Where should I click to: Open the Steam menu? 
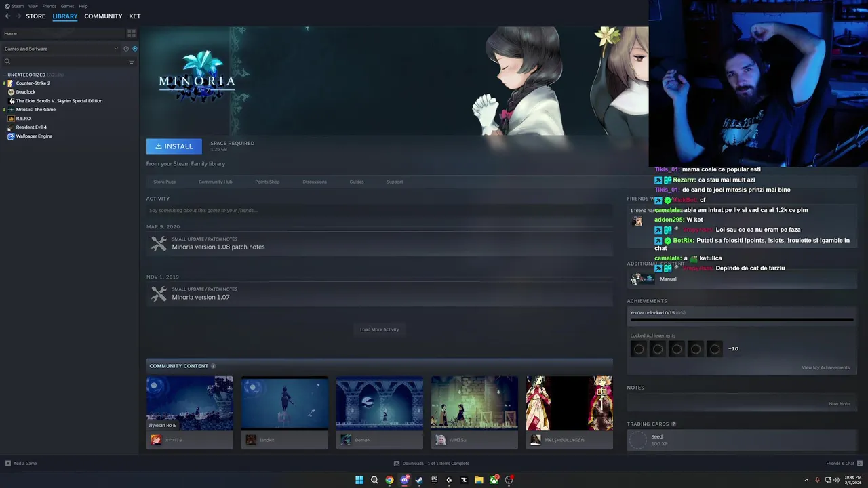tap(18, 6)
